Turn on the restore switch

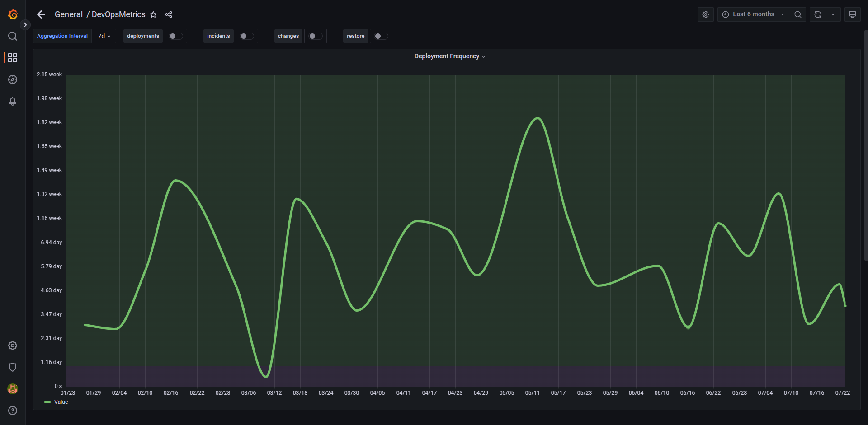(x=381, y=36)
